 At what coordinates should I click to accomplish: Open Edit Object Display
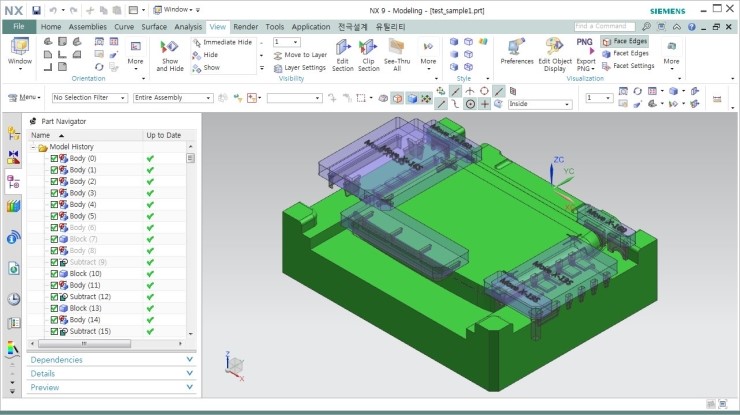(x=555, y=55)
